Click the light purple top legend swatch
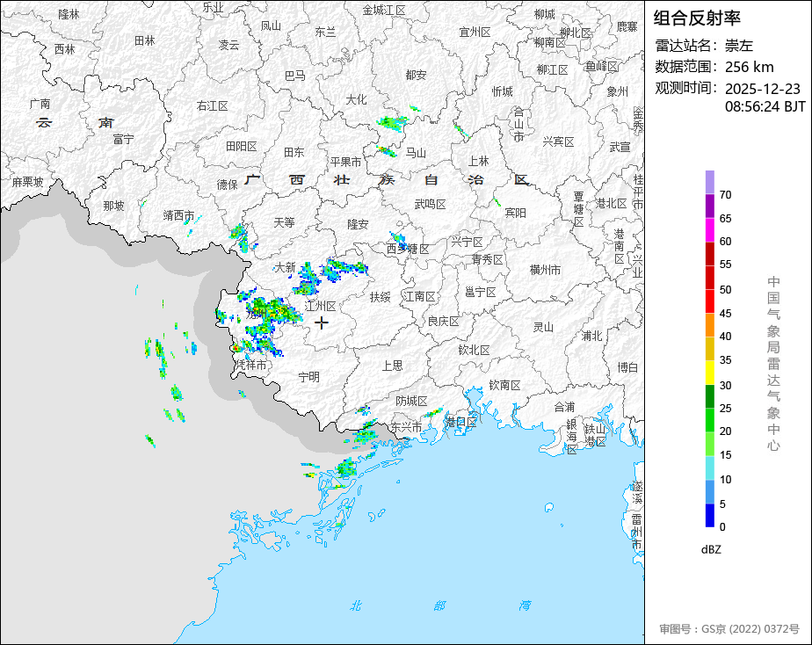This screenshot has height=645, width=812. (x=709, y=182)
